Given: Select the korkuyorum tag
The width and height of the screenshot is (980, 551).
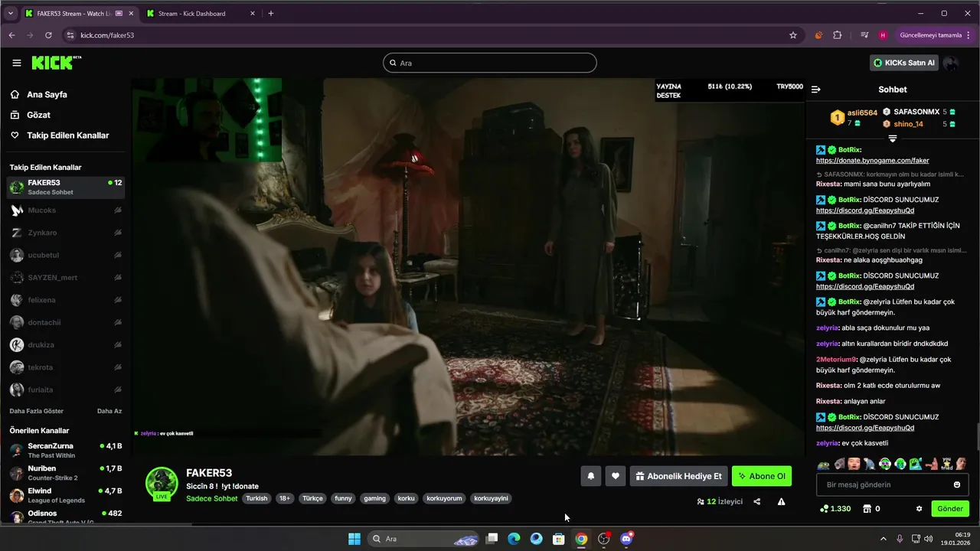Looking at the screenshot, I should 444,498.
